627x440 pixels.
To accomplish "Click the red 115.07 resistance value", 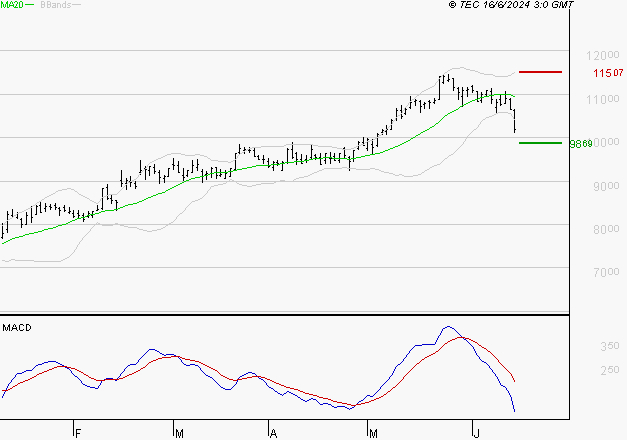I will click(608, 73).
